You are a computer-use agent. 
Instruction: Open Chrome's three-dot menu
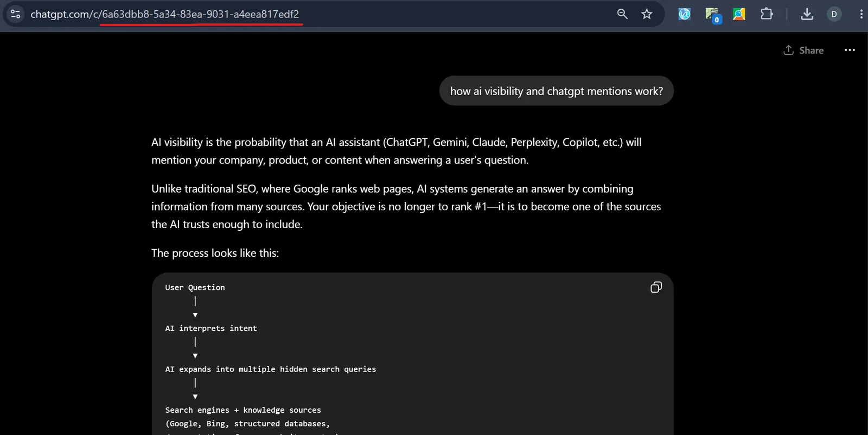[861, 14]
